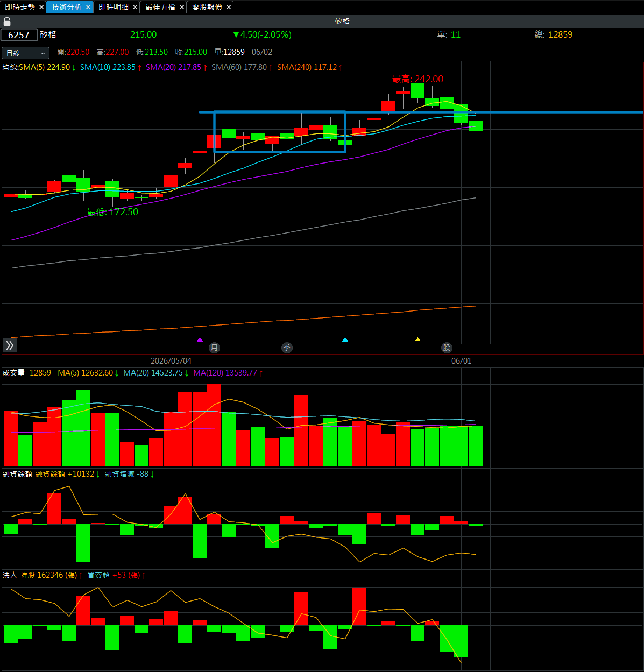Close the 即時明細 tab
The width and height of the screenshot is (644, 672).
[x=135, y=7]
